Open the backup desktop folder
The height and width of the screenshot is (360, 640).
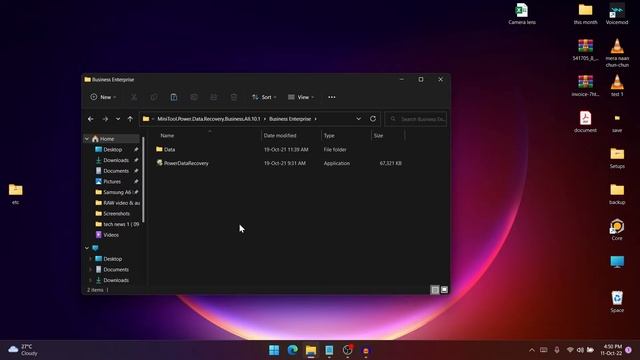point(617,193)
